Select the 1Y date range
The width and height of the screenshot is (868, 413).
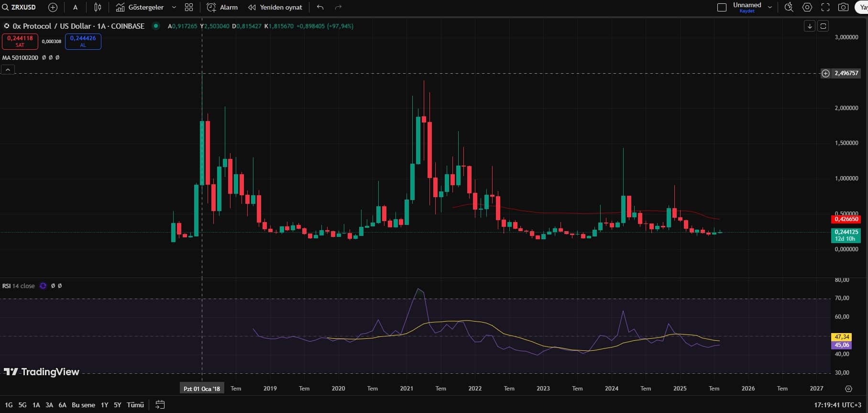pos(104,405)
